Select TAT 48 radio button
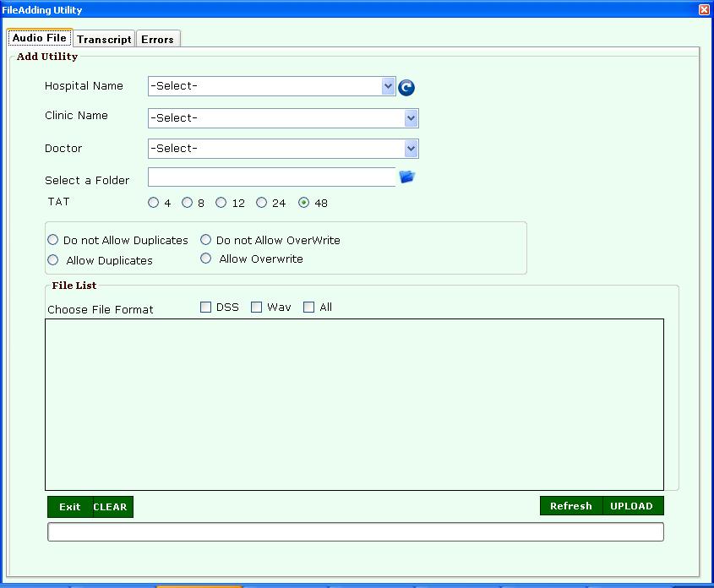Screen dimensions: 714x588 tap(303, 203)
